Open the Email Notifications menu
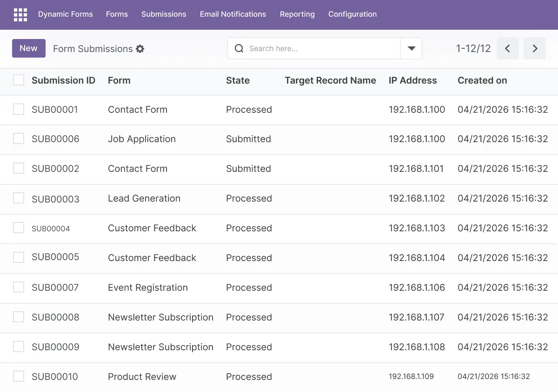This screenshot has height=392, width=558. 233,14
